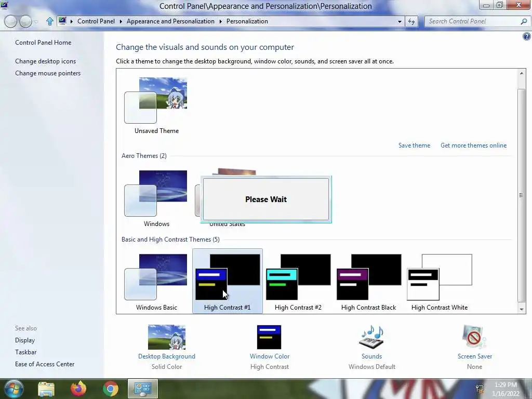Open the Ease of Access Center link

pyautogui.click(x=45, y=364)
